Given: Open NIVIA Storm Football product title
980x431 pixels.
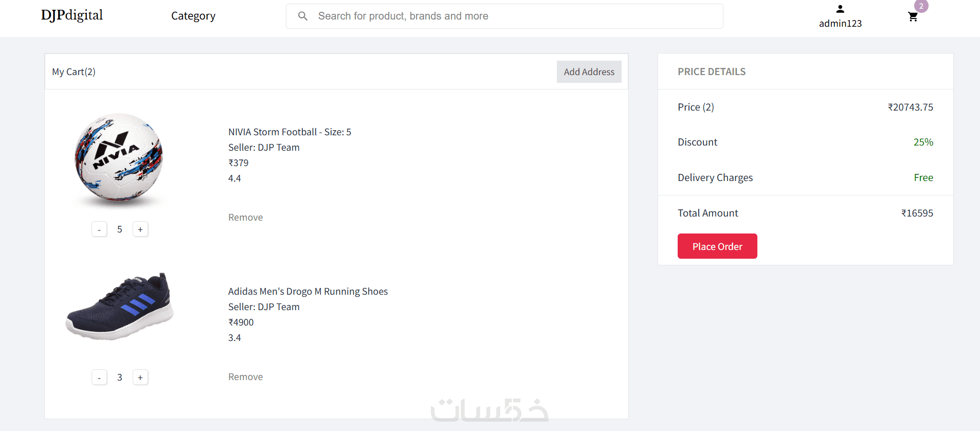Looking at the screenshot, I should click(289, 132).
